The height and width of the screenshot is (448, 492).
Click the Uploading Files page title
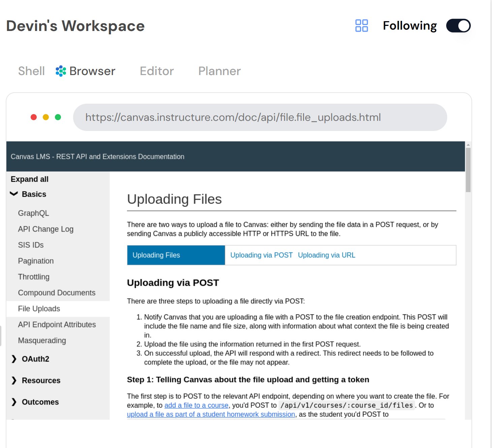pos(174,199)
